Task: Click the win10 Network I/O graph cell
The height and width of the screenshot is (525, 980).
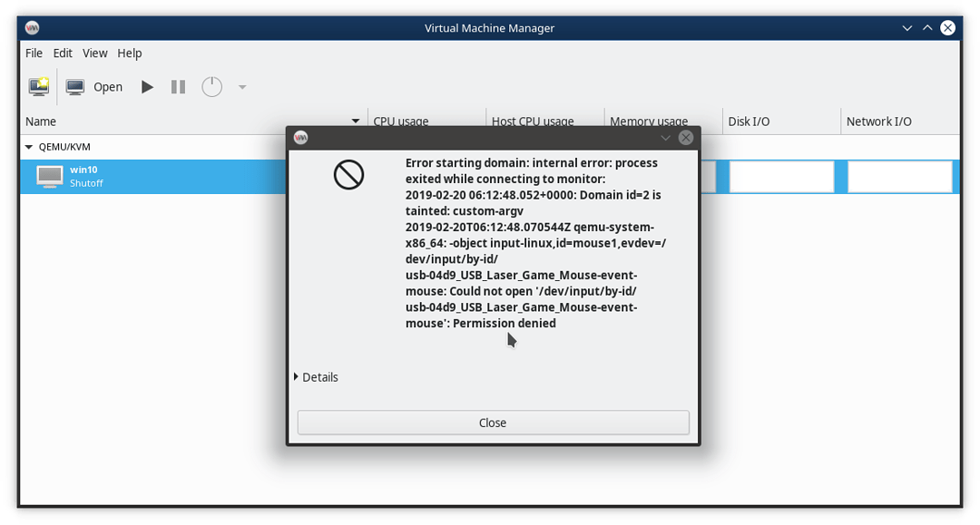Action: 900,177
